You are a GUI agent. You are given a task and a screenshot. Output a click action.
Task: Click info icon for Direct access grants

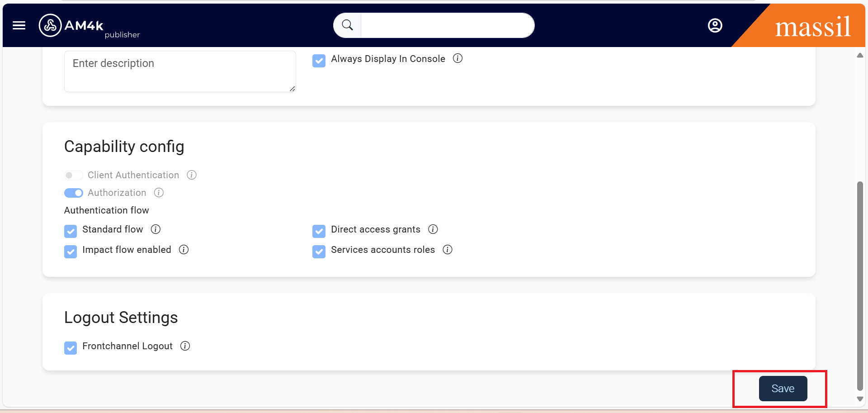coord(433,229)
